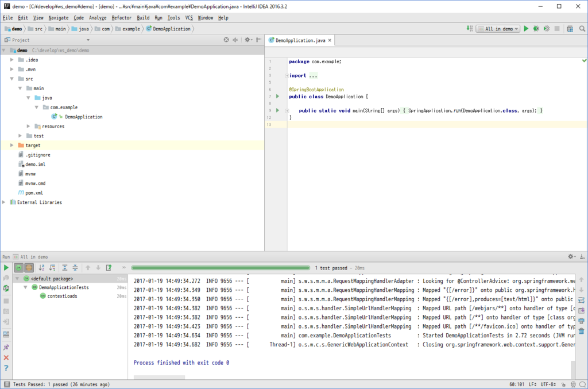The image size is (588, 389).
Task: Open the VCS menu
Action: point(189,18)
